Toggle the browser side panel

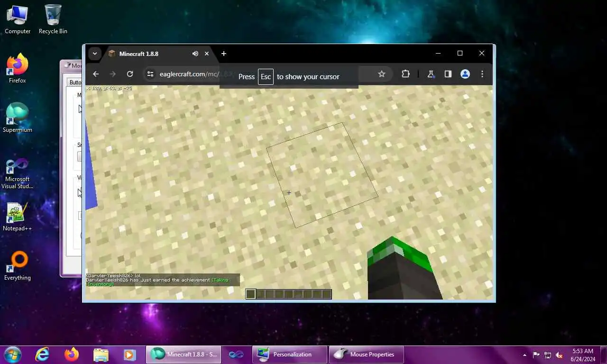pos(448,74)
